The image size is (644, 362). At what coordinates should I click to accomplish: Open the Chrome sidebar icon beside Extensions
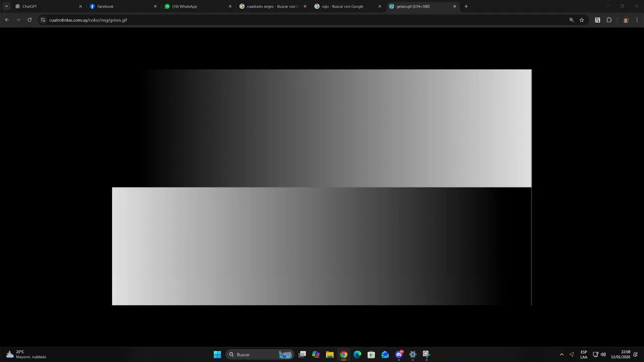597,20
